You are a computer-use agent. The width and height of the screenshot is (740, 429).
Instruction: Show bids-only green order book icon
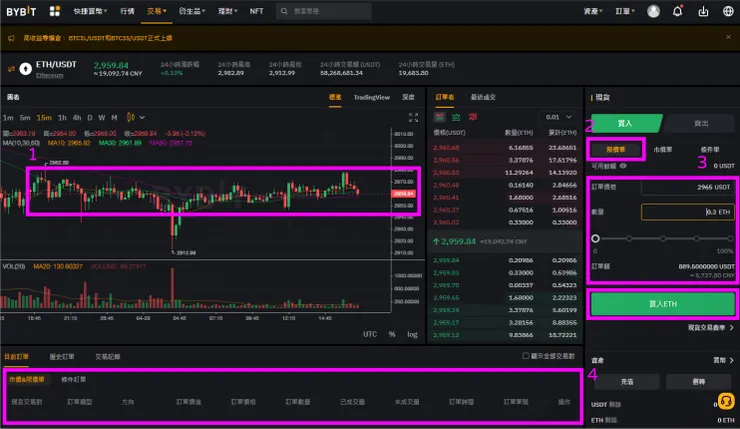tap(456, 117)
